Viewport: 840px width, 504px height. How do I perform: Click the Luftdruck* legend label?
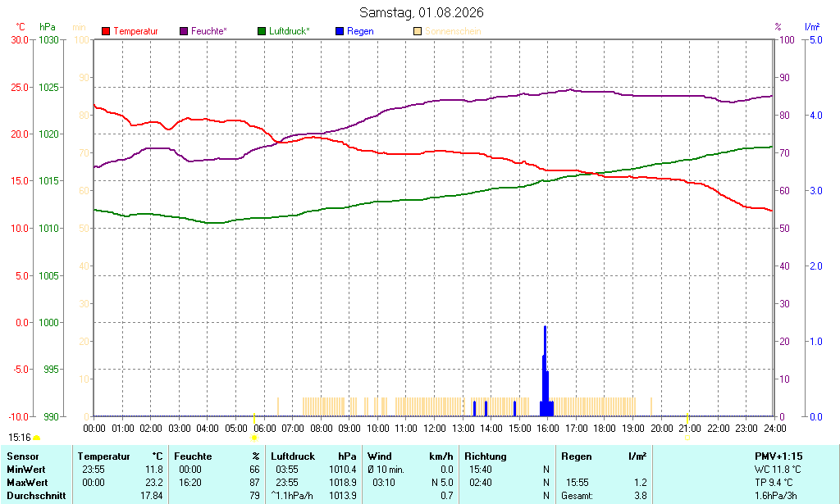tap(290, 32)
